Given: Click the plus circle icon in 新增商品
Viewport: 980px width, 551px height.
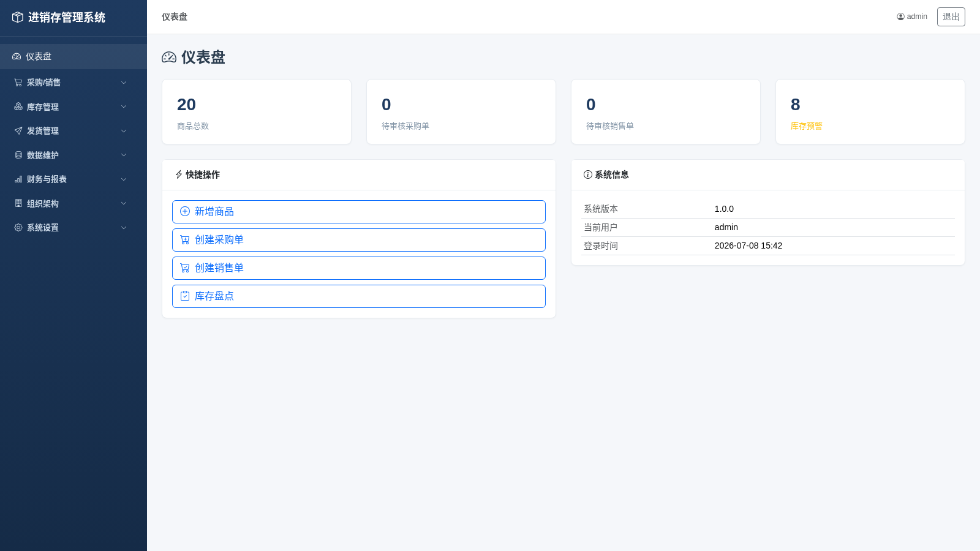Looking at the screenshot, I should tap(185, 211).
